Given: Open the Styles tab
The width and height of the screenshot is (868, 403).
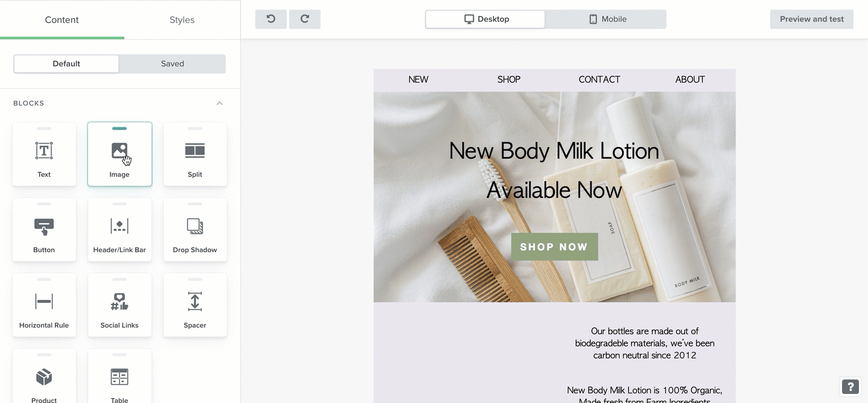Looking at the screenshot, I should (x=182, y=20).
